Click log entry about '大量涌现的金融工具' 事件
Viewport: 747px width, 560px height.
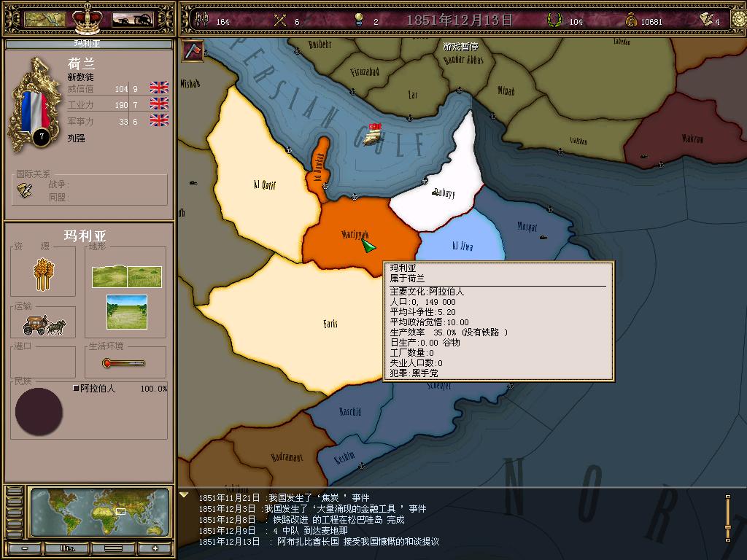click(312, 508)
